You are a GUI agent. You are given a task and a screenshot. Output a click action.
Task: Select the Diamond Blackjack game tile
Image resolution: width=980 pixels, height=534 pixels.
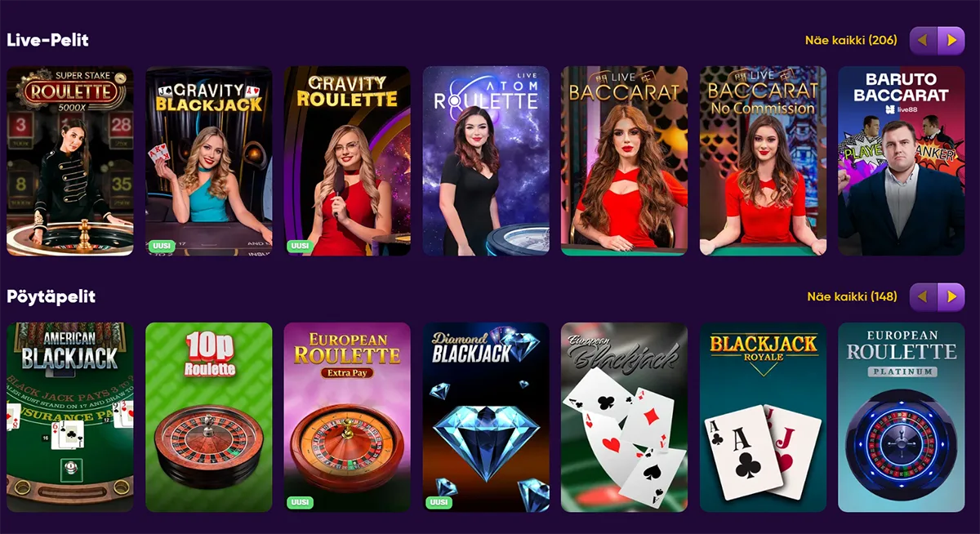click(486, 417)
